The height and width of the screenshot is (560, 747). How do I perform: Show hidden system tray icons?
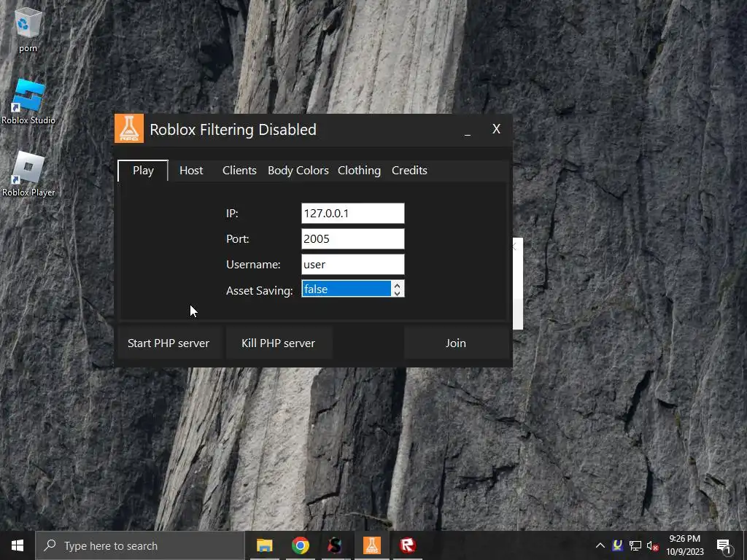coord(600,545)
